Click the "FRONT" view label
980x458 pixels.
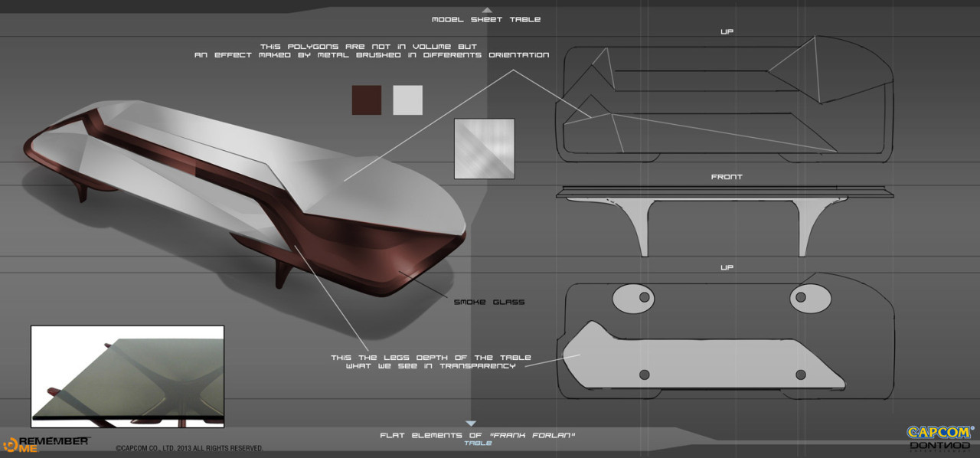727,177
